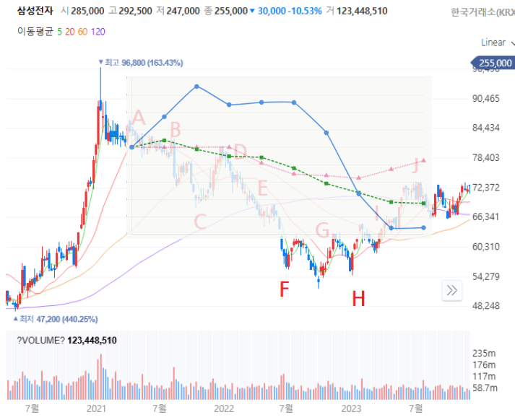The height and width of the screenshot is (420, 515).
Task: Click the 삼성전자 stock name
Action: click(x=35, y=11)
